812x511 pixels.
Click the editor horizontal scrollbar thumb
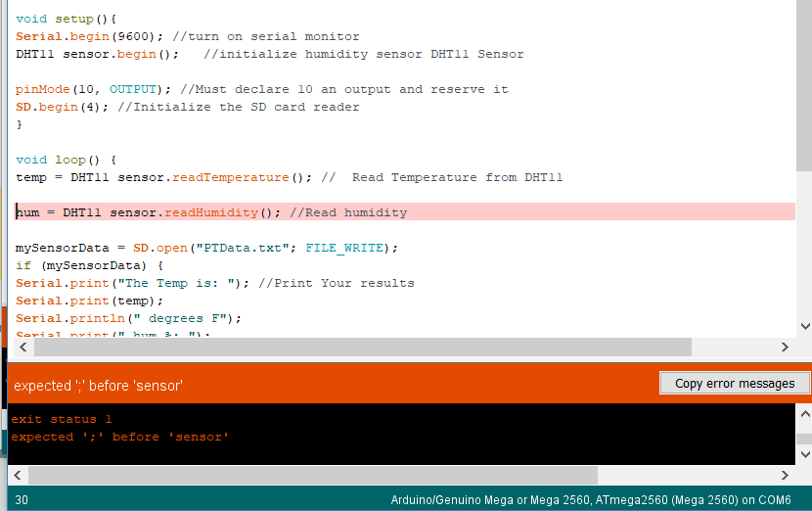point(363,347)
